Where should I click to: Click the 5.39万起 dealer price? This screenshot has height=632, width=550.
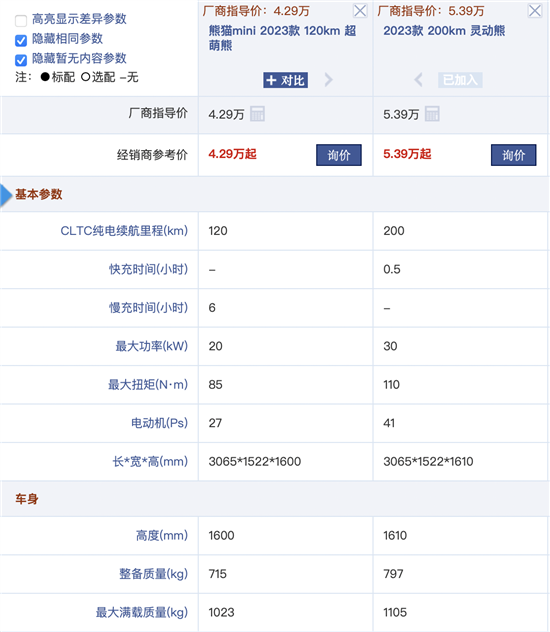[407, 154]
